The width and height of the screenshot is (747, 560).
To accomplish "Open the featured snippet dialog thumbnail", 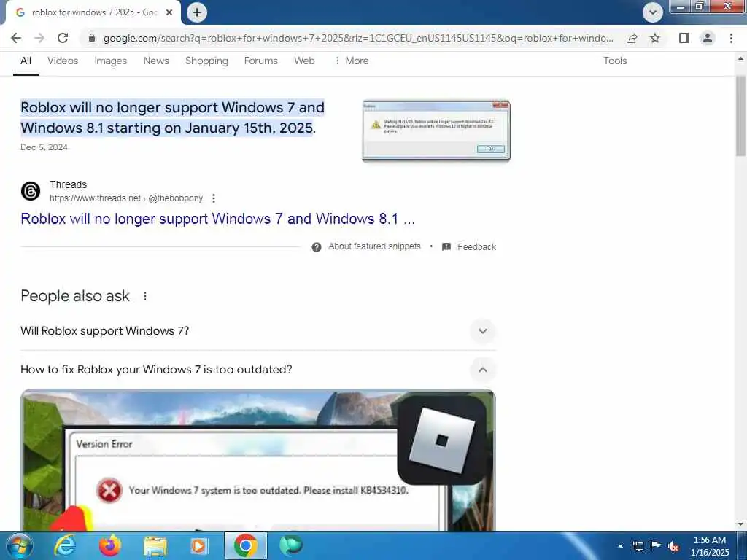I will 436,131.
